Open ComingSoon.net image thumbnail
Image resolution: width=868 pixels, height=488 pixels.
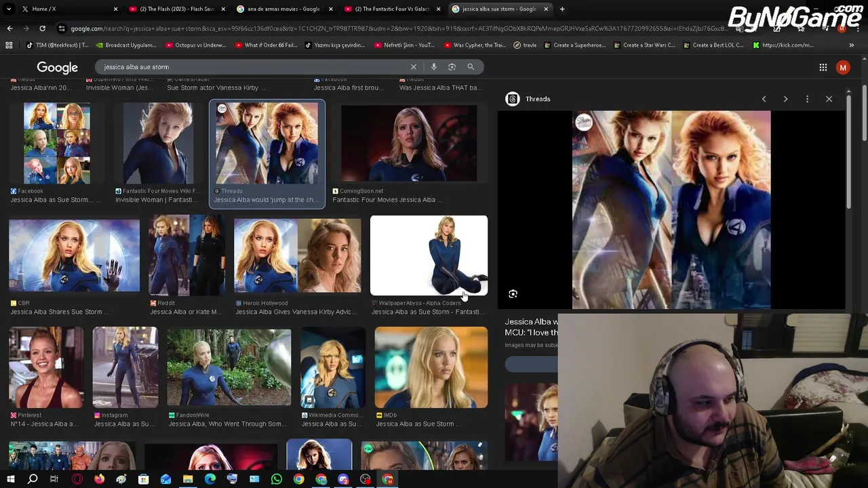409,143
